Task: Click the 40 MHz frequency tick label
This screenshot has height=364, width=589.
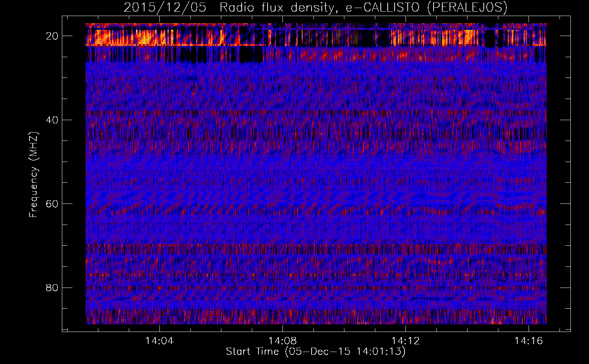Action: (x=52, y=120)
